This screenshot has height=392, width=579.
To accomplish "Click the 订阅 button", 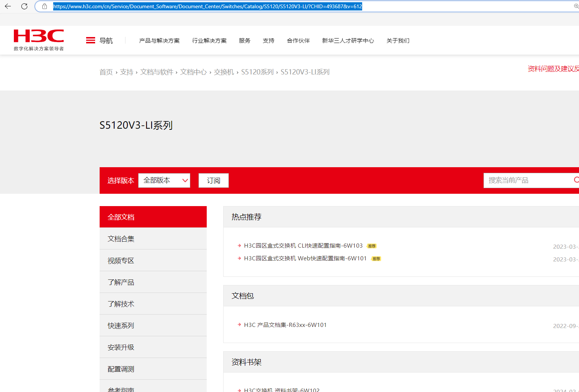I will tap(213, 180).
